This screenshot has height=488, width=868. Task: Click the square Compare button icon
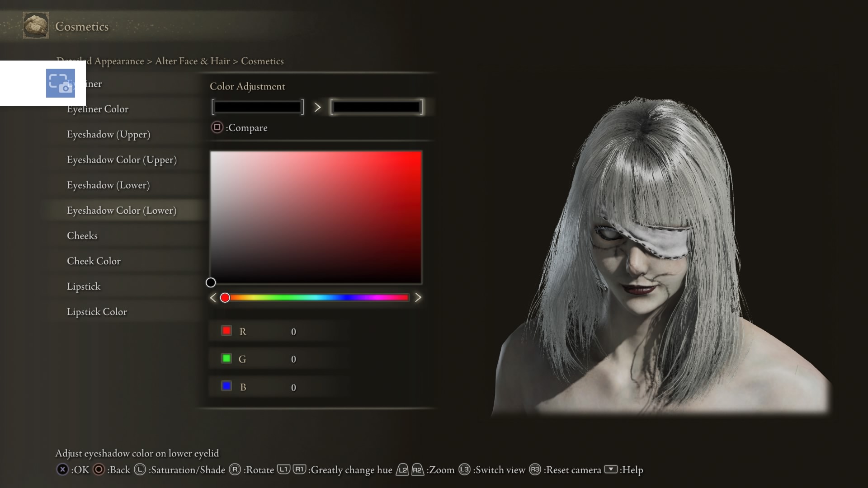coord(217,127)
